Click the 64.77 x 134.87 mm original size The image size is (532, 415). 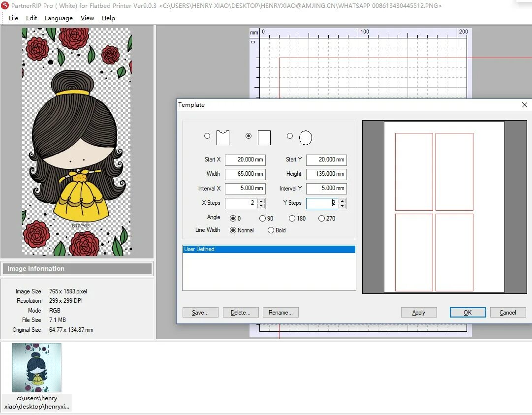tap(71, 330)
